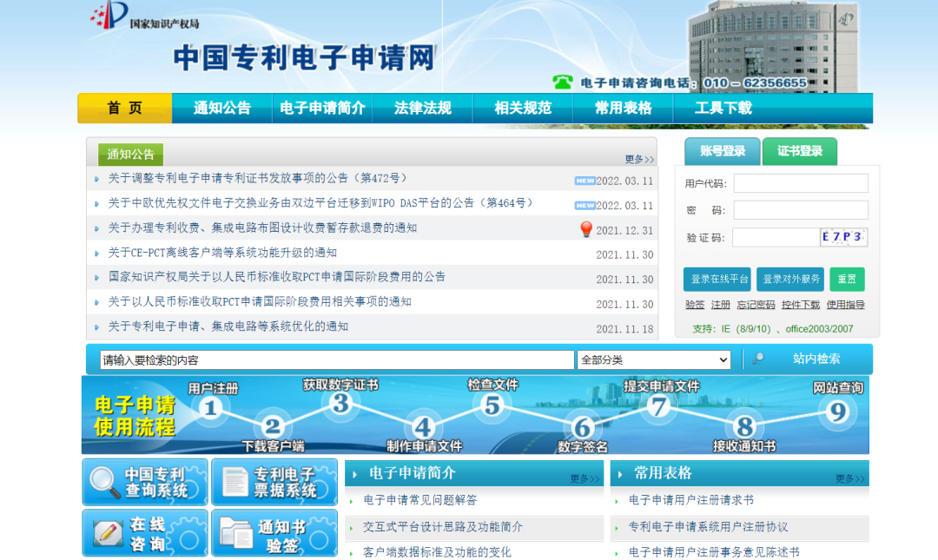938x560 pixels.
Task: Open 常用表格 navigation menu item
Action: (x=623, y=109)
